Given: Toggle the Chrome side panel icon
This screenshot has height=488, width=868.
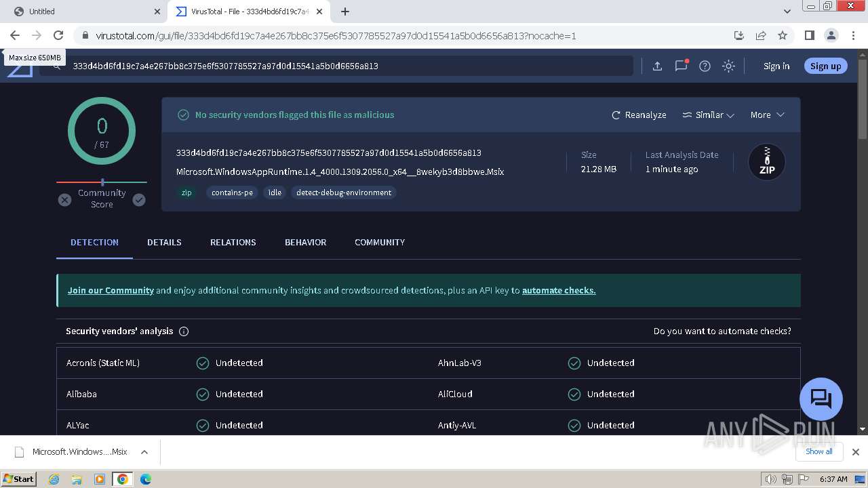Looking at the screenshot, I should (x=809, y=35).
